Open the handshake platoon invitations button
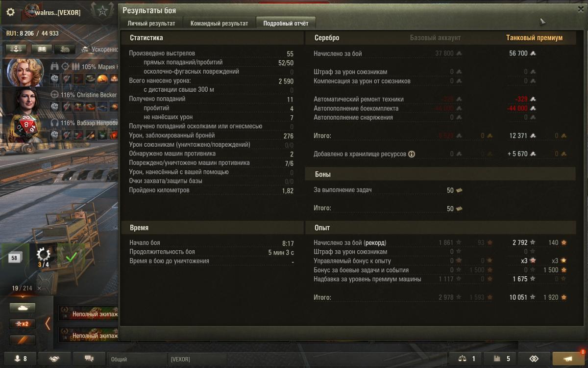This screenshot has height=368, width=588. tap(54, 359)
